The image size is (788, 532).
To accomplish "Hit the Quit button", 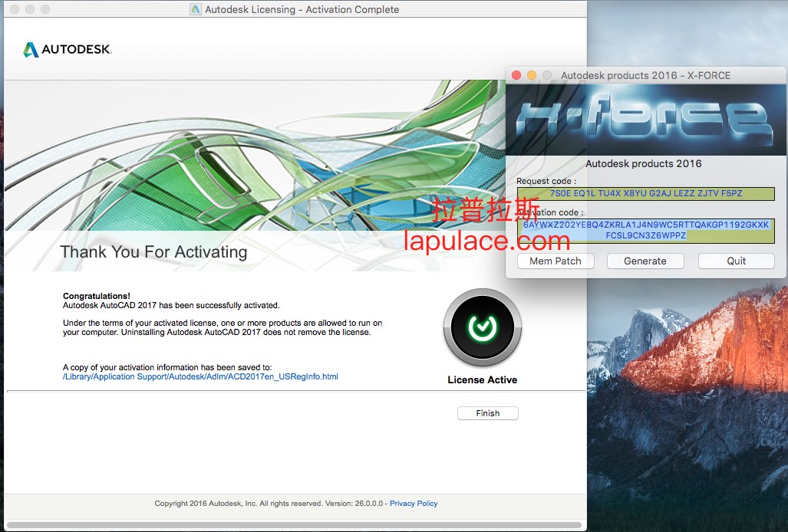I will click(x=736, y=261).
